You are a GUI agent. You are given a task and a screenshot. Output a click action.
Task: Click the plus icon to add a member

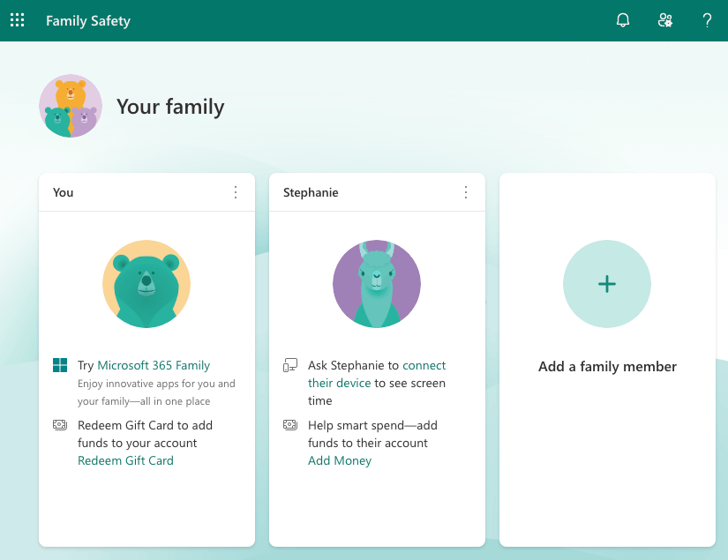(x=607, y=284)
